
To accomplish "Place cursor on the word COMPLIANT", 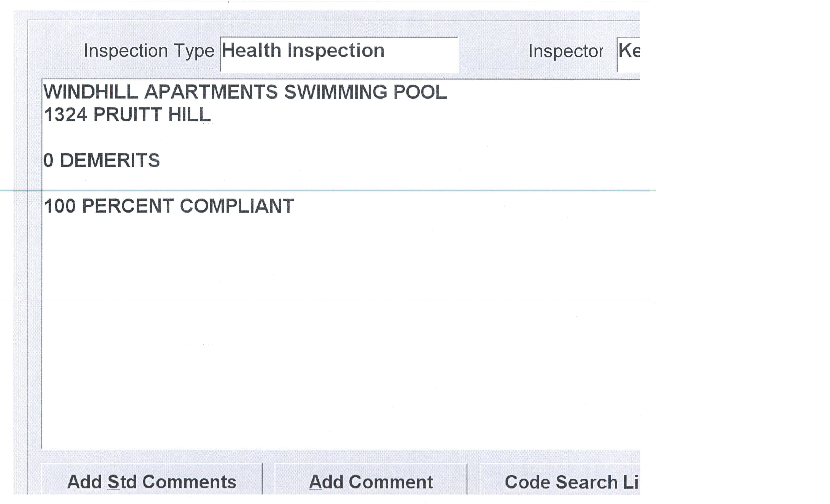I will tap(237, 206).
